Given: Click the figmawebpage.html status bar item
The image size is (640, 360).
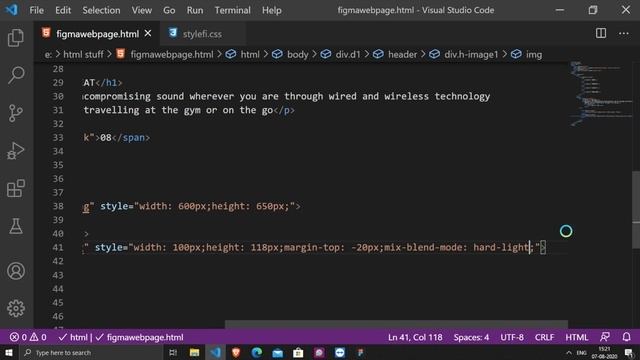Looking at the screenshot, I should (140, 338).
